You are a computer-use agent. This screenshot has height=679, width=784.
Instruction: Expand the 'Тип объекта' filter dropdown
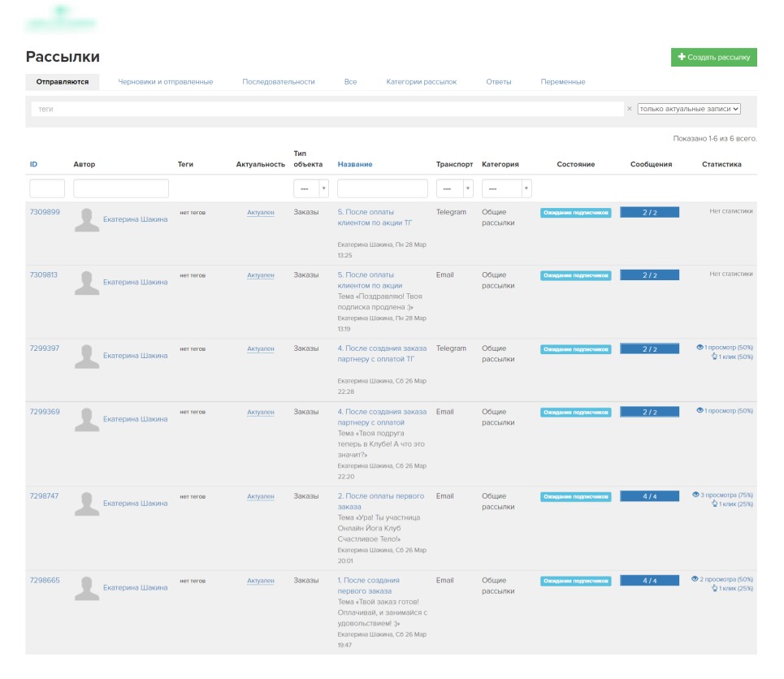click(310, 188)
